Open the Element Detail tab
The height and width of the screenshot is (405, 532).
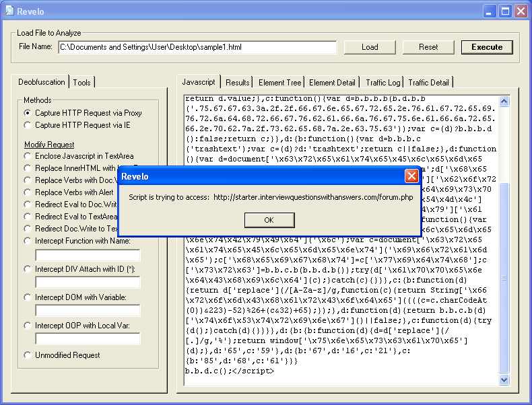(333, 83)
